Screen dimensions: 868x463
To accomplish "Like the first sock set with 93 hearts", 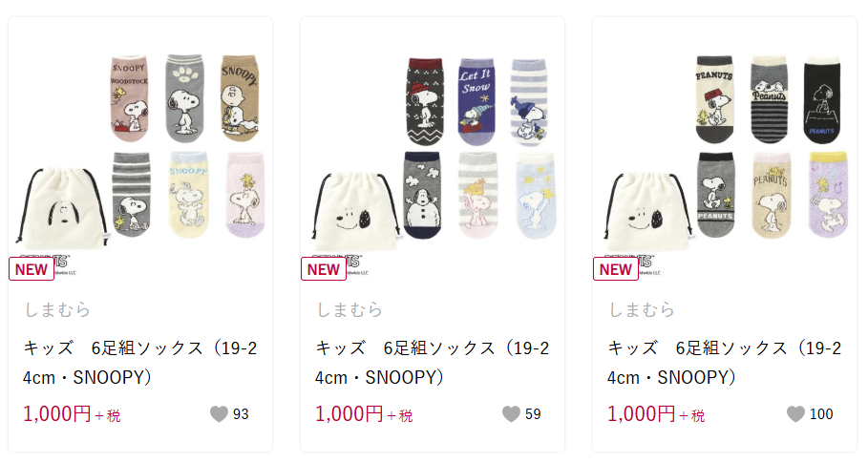I will tap(220, 413).
